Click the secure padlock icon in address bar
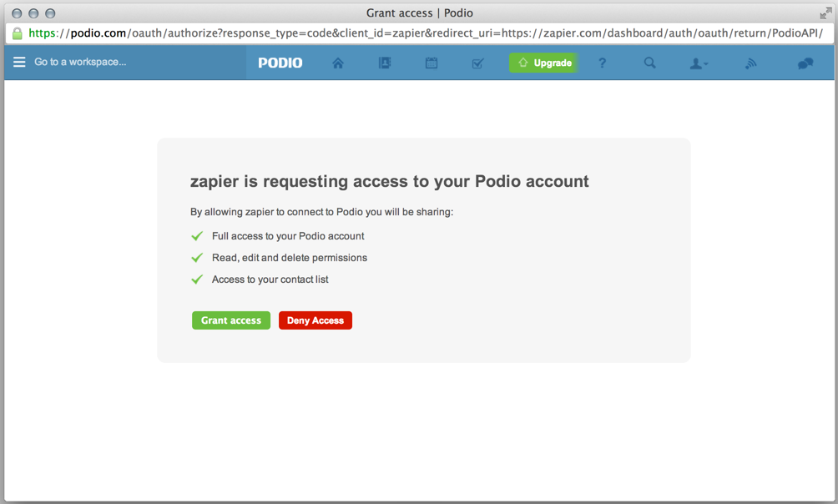This screenshot has width=838, height=504. click(x=17, y=33)
